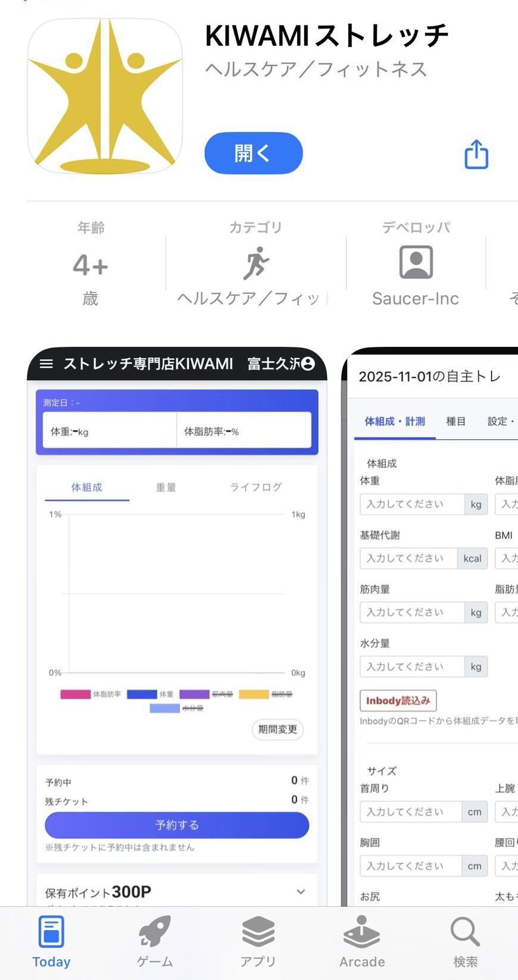Tap the hamburger menu icon in first screenshot
This screenshot has width=518, height=980.
tap(46, 364)
